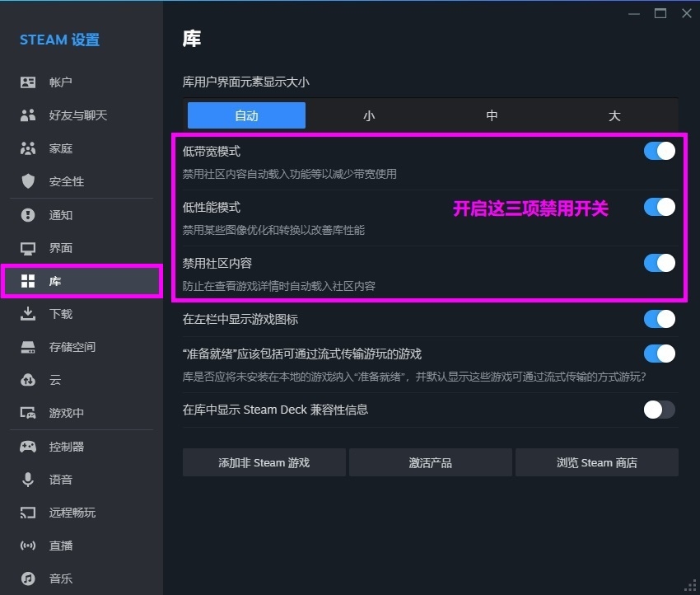Click the family (家庭) group icon
The image size is (700, 595).
28,148
